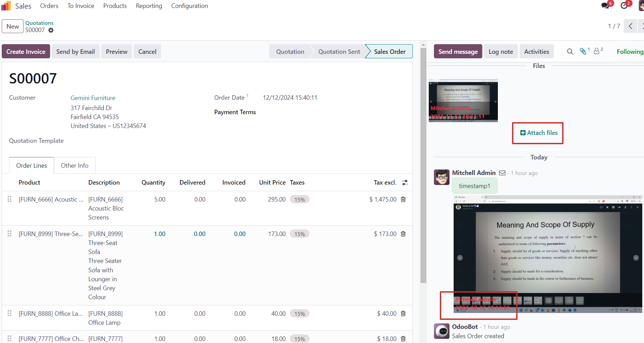This screenshot has width=644, height=343.
Task: Show followers person icon
Action: [x=597, y=51]
